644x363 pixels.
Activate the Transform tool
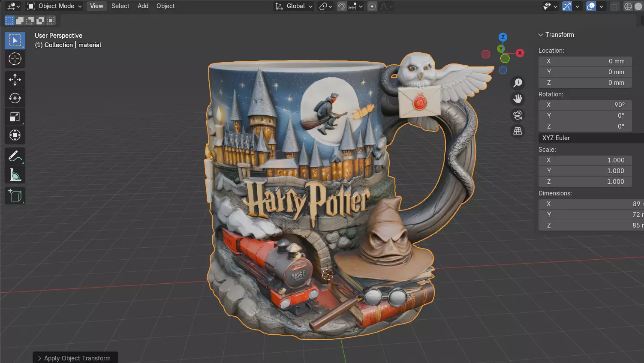(x=15, y=135)
